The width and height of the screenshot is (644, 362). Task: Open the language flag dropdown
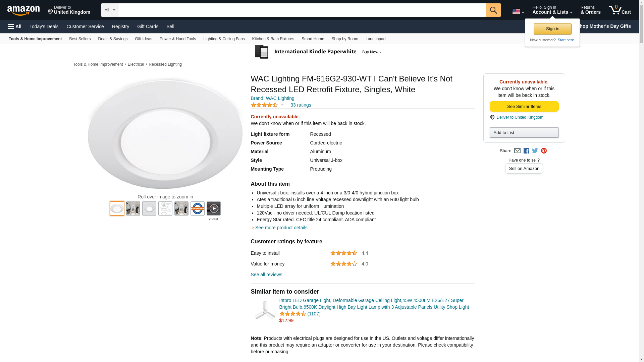[x=518, y=11]
